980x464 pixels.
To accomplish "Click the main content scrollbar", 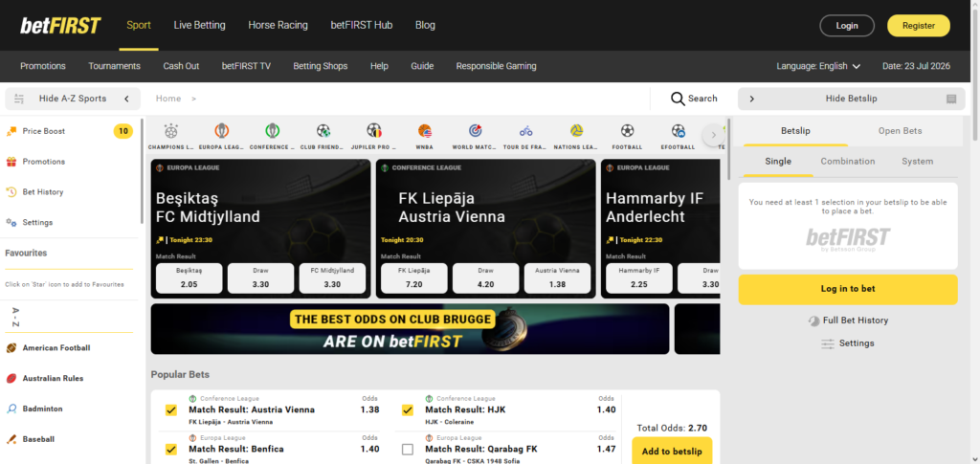I will click(x=728, y=148).
